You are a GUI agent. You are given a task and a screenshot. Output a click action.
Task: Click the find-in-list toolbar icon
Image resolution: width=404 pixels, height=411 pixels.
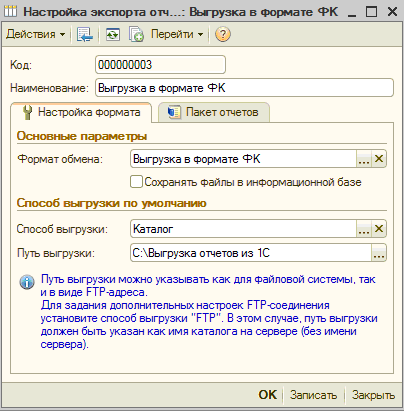pyautogui.click(x=85, y=34)
